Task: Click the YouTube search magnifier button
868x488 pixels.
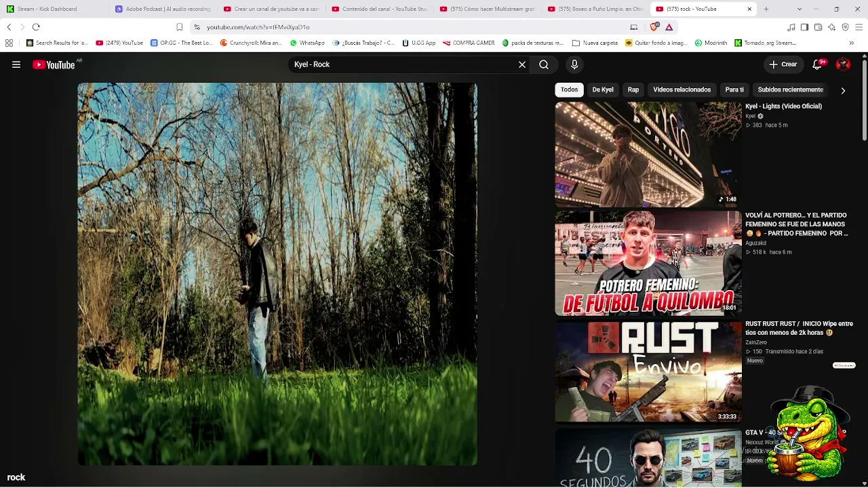Action: tap(544, 64)
